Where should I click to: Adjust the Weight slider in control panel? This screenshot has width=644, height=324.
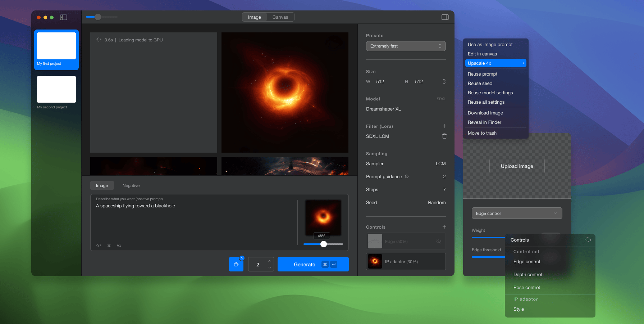coord(488,238)
